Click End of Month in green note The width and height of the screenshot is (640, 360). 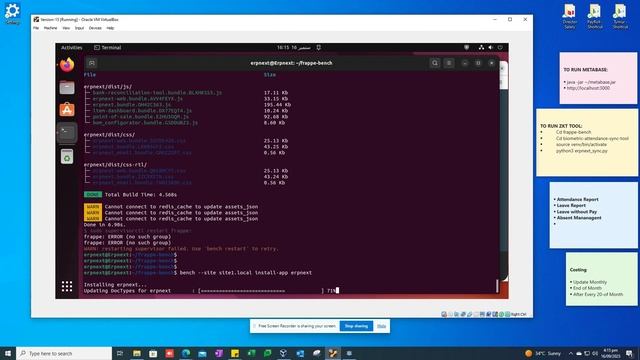tap(587, 288)
